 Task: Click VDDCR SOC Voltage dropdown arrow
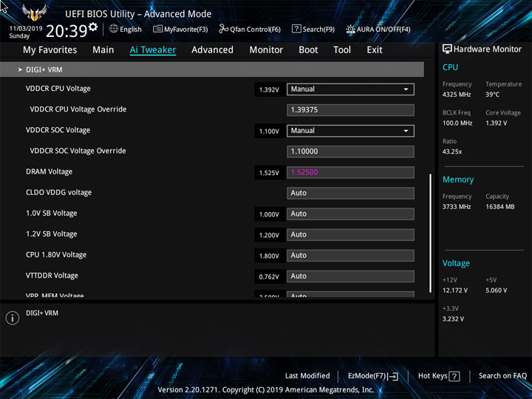[406, 131]
